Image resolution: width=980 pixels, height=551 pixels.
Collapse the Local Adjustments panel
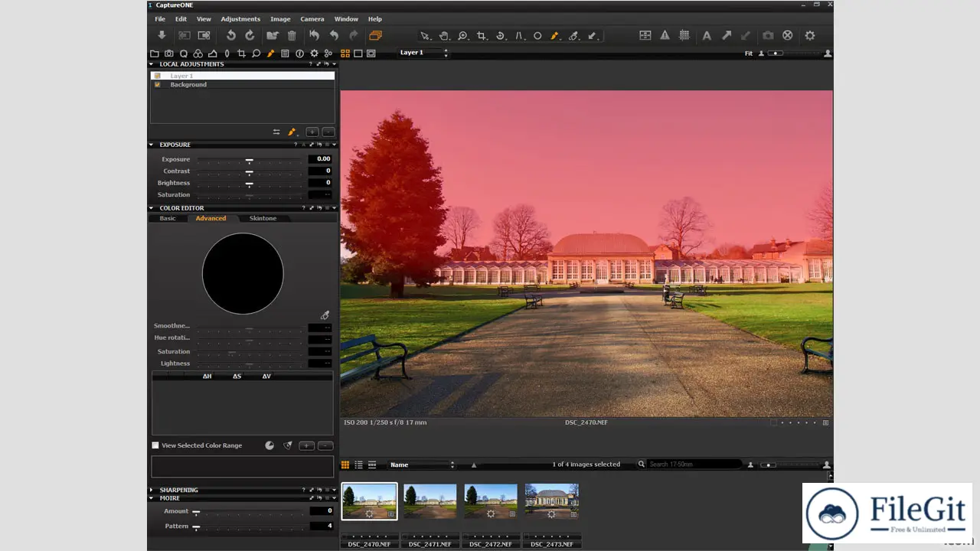pos(152,64)
